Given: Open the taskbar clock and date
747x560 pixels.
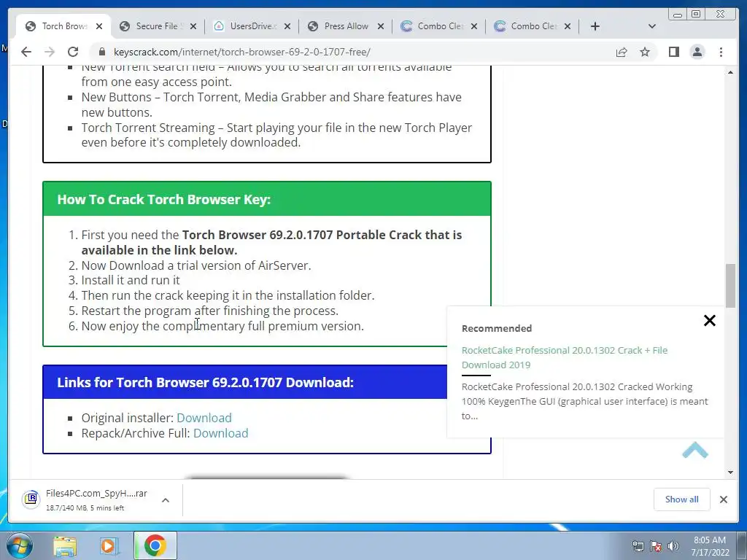Looking at the screenshot, I should [x=710, y=546].
